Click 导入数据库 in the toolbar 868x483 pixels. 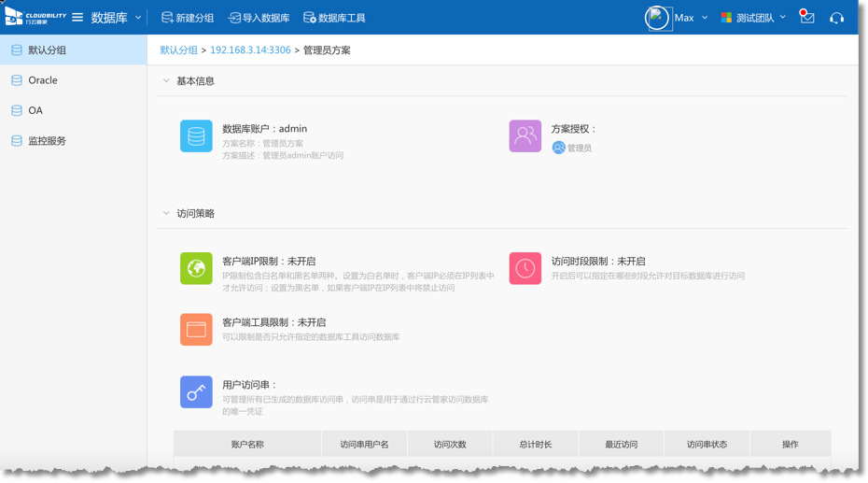coord(259,18)
